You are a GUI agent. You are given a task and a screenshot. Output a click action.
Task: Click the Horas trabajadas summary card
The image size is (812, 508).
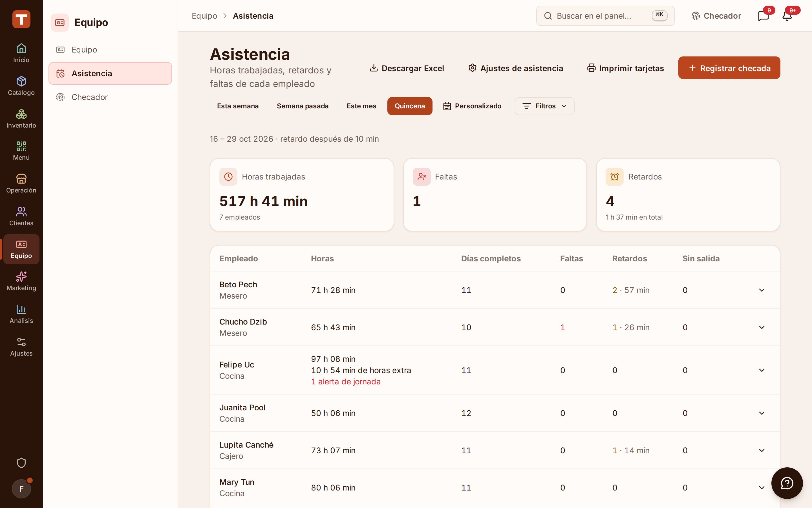coord(302,195)
